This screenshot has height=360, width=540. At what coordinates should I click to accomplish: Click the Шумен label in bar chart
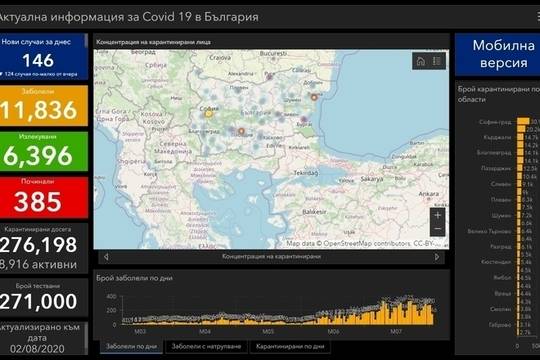point(502,216)
